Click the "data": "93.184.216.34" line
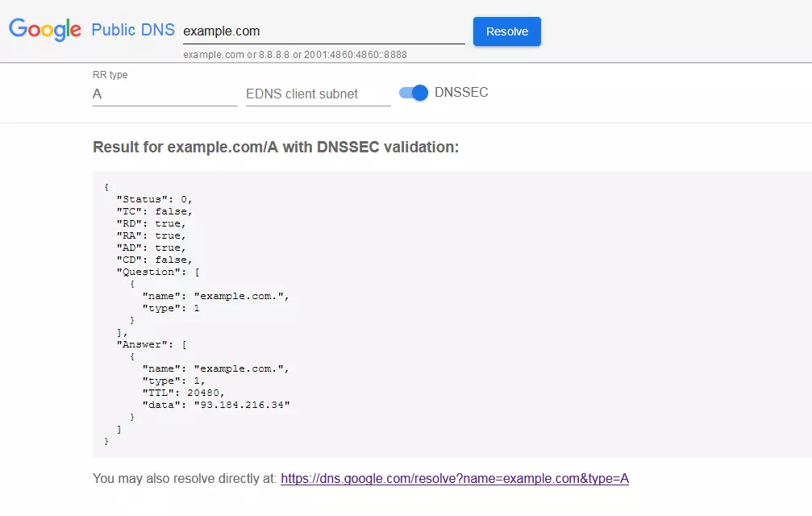812x516 pixels. click(216, 405)
